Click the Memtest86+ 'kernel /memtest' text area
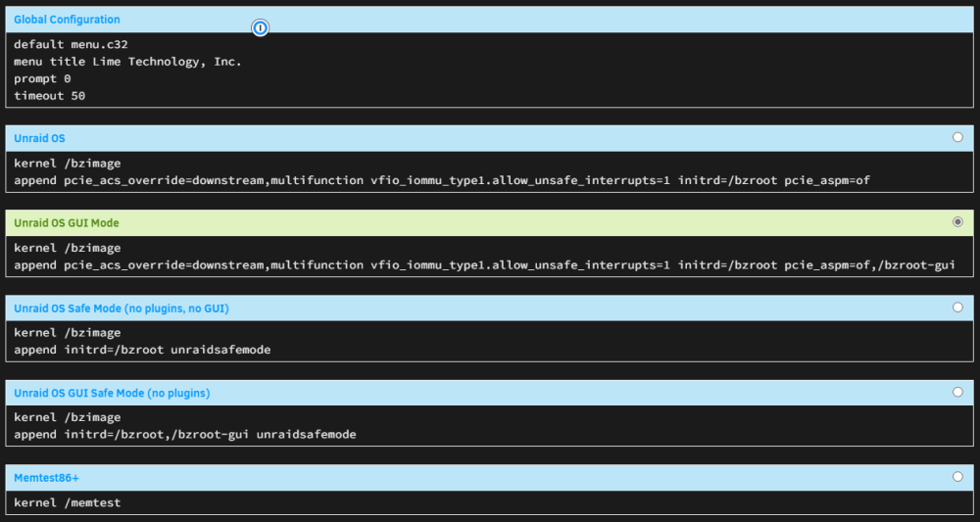The image size is (980, 522). [489, 502]
